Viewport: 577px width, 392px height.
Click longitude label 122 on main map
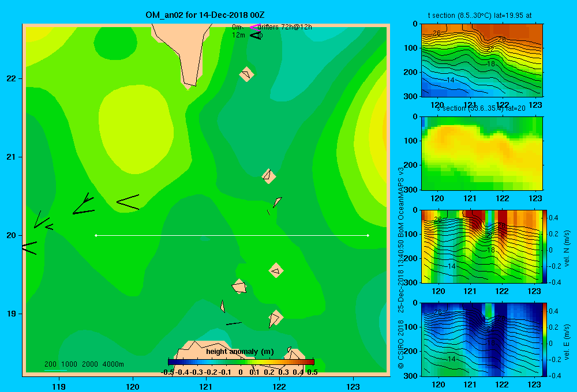pos(279,386)
